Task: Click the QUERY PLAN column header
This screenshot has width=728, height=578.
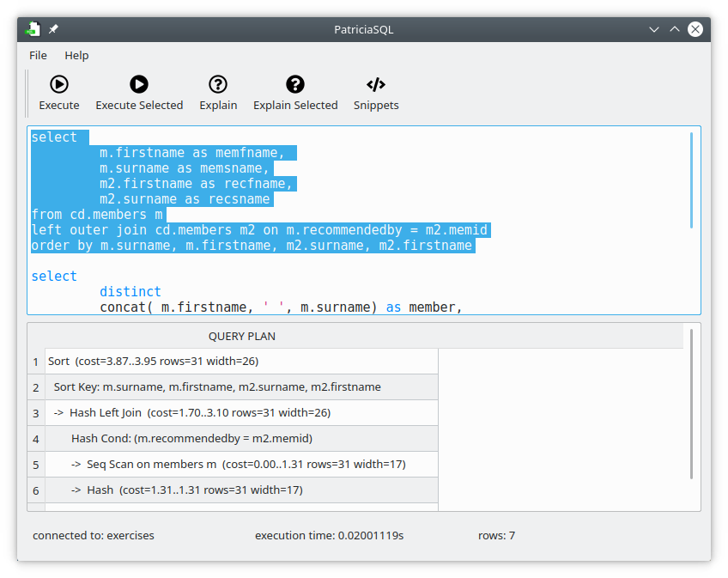Action: (242, 336)
